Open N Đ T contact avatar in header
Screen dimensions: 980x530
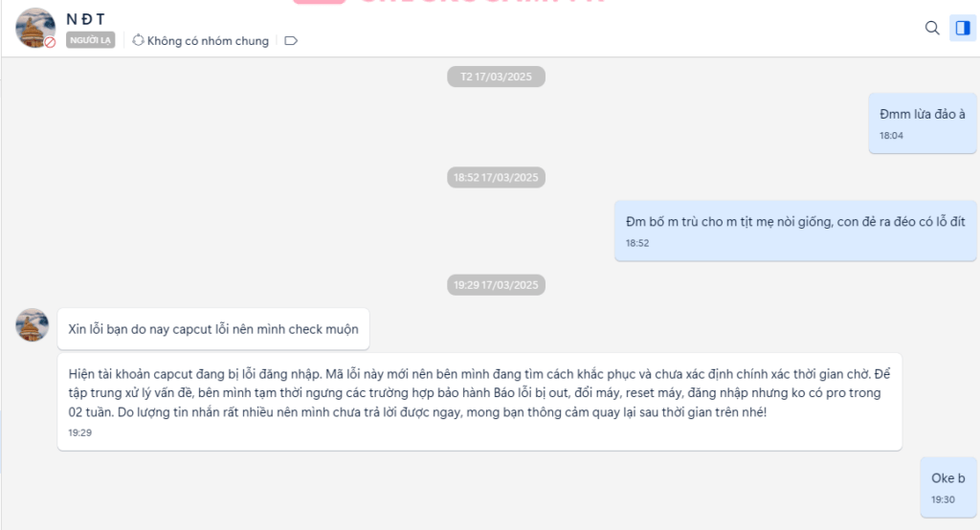35,28
